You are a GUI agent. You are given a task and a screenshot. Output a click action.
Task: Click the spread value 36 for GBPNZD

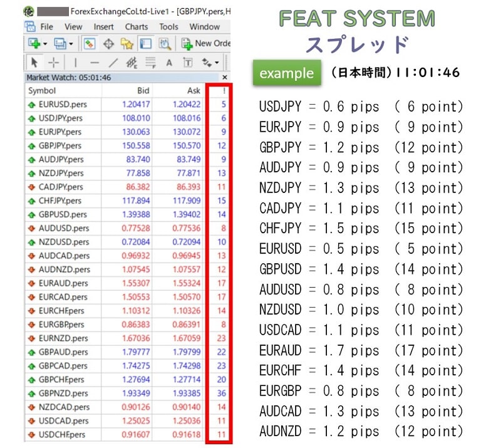222,393
